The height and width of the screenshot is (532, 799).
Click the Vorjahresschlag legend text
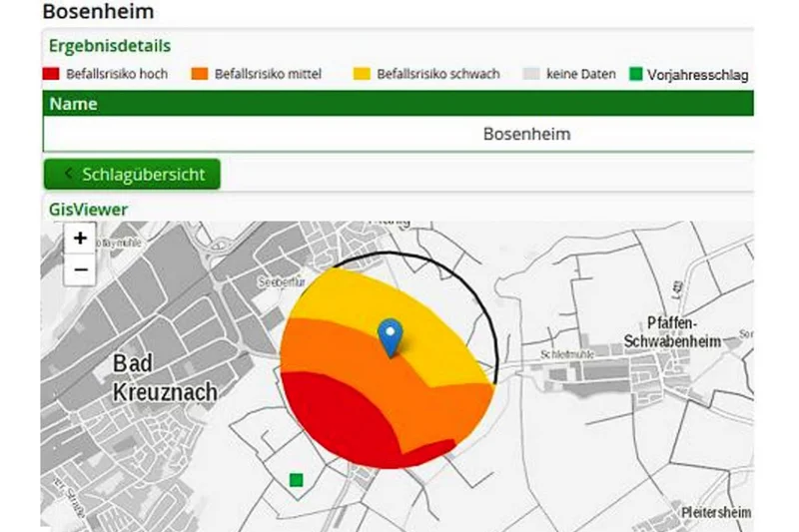coord(697,75)
